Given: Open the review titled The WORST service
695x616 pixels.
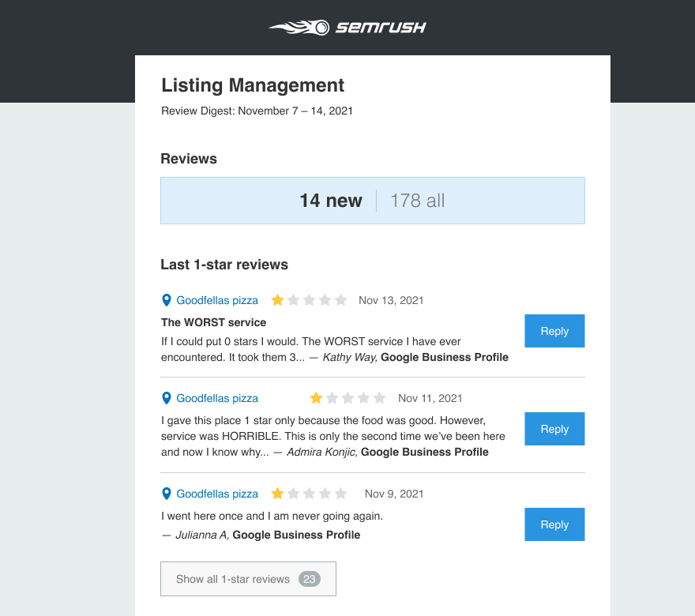Looking at the screenshot, I should [x=213, y=322].
